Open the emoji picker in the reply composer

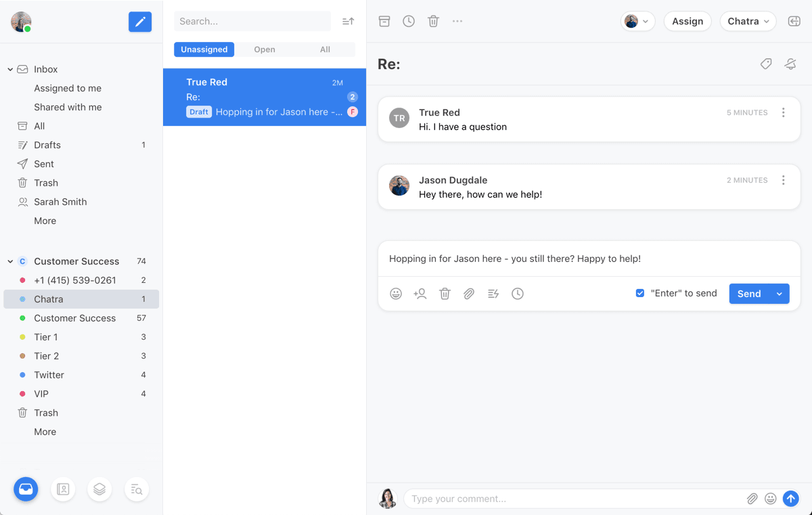396,294
